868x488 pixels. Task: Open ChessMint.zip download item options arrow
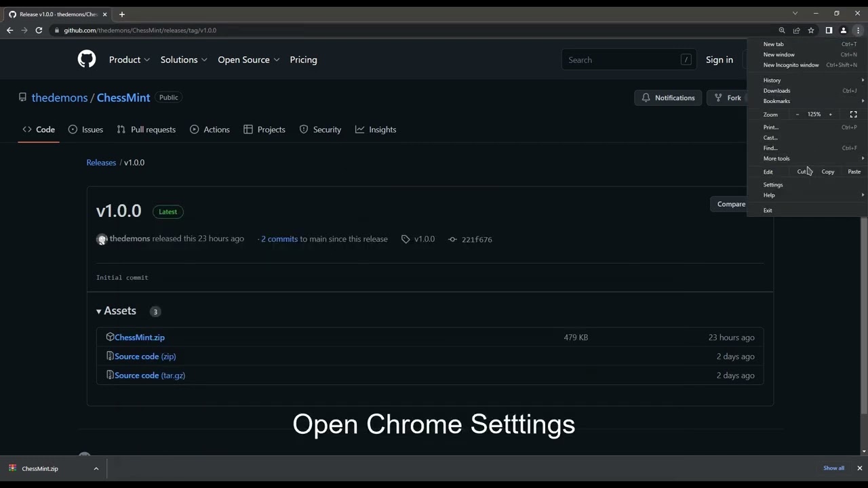[x=96, y=468]
